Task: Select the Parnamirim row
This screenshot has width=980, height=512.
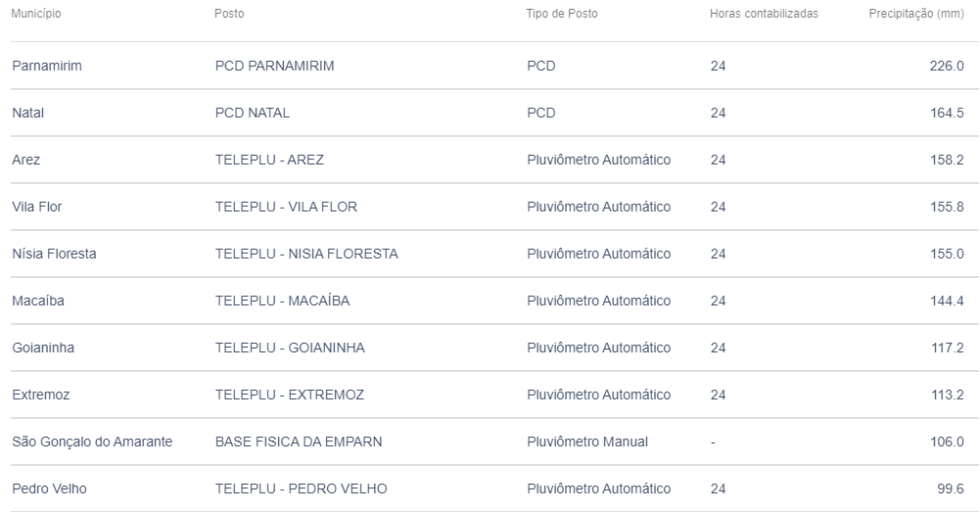Action: [x=494, y=66]
